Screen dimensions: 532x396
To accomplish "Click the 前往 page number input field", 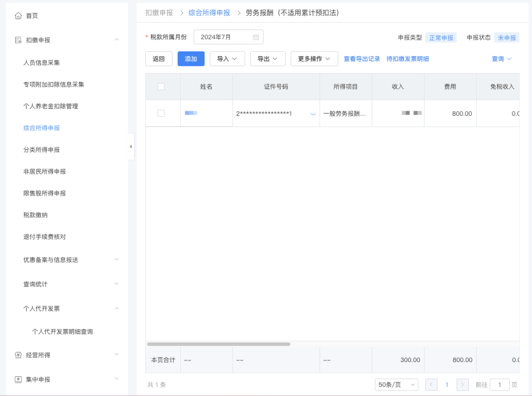I will 499,385.
